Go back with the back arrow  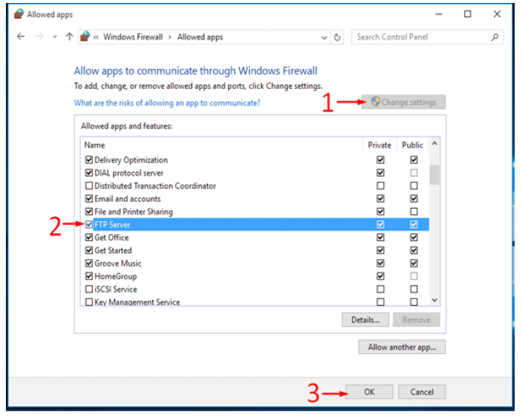coord(21,36)
